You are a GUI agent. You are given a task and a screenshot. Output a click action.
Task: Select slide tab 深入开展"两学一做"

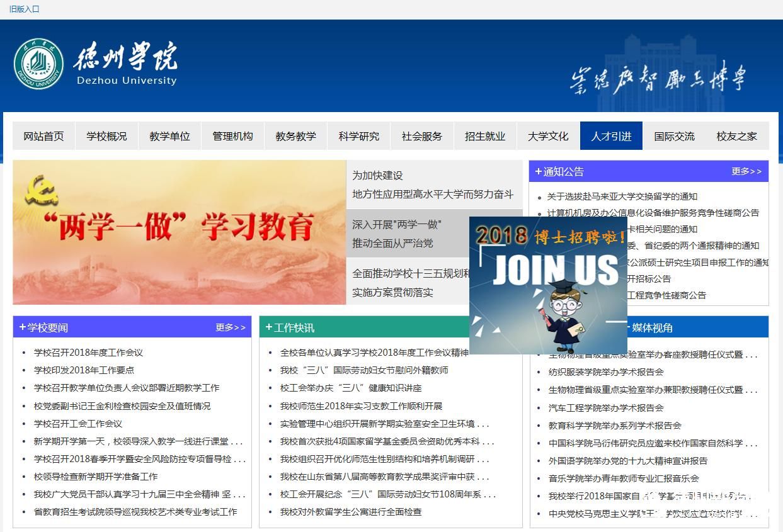coord(408,234)
